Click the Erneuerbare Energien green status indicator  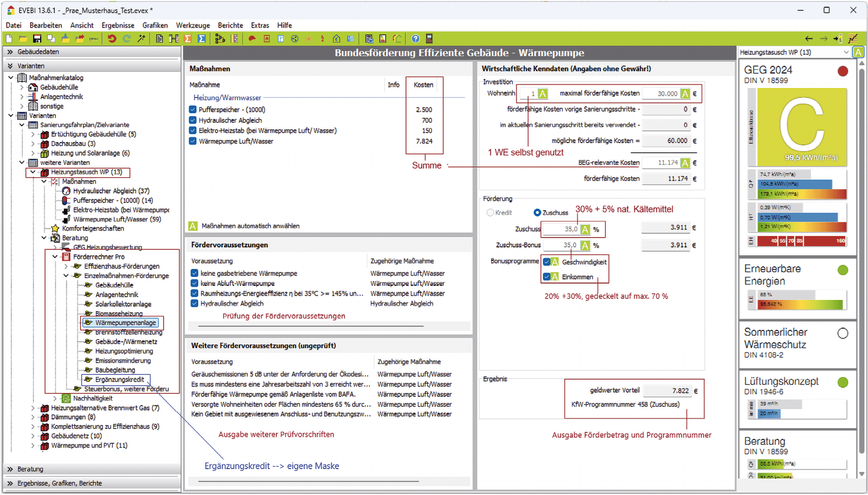843,270
